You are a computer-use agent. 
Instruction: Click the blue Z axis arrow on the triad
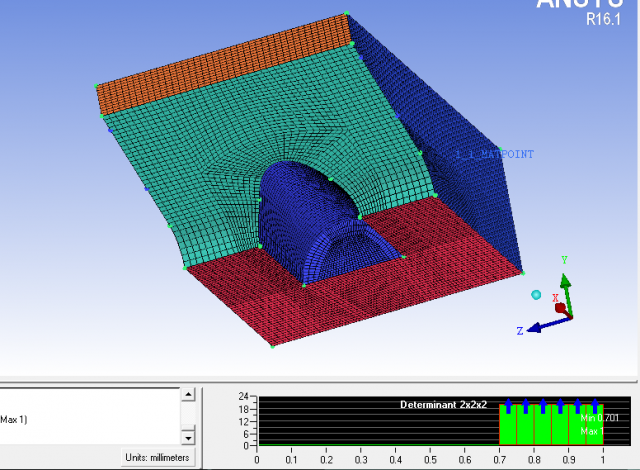[x=539, y=326]
